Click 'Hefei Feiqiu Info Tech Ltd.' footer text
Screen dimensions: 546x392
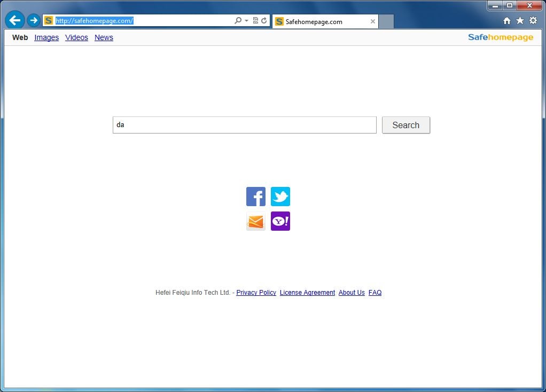click(x=193, y=293)
